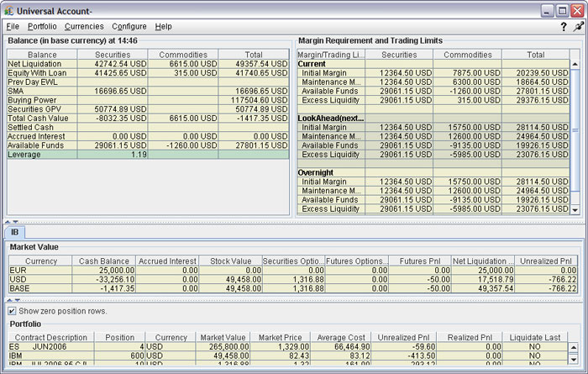Sort portfolio by Contract Description column header
Screen dimensions: 588x374
pyautogui.click(x=50, y=337)
